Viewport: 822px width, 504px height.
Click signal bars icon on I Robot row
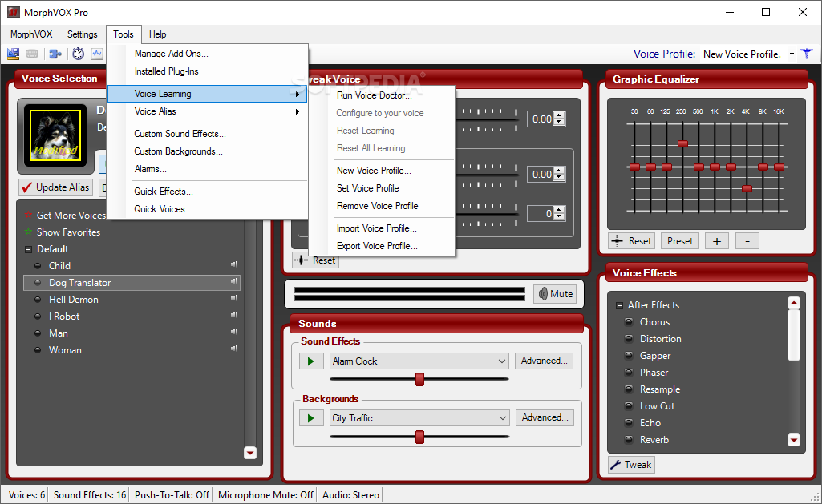234,315
